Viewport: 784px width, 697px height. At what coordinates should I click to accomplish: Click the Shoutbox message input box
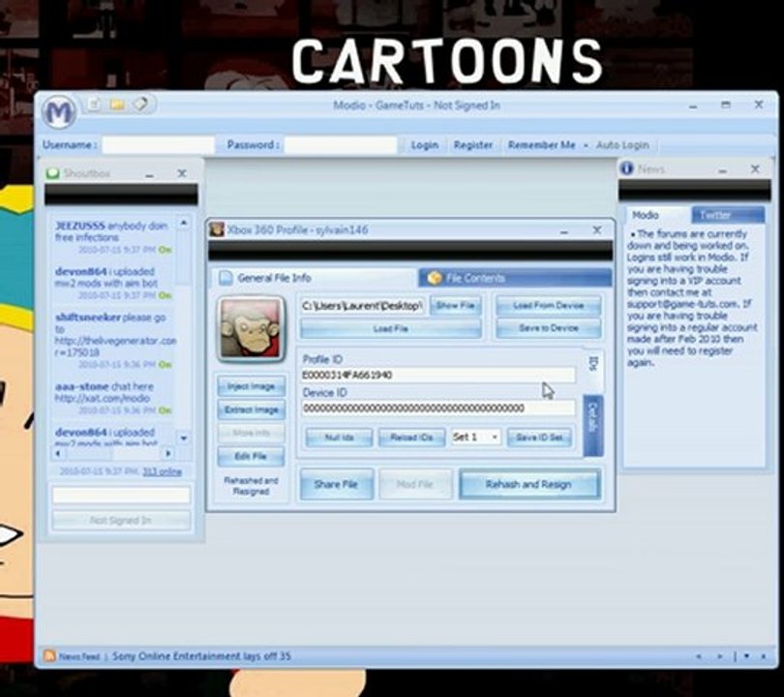click(121, 495)
